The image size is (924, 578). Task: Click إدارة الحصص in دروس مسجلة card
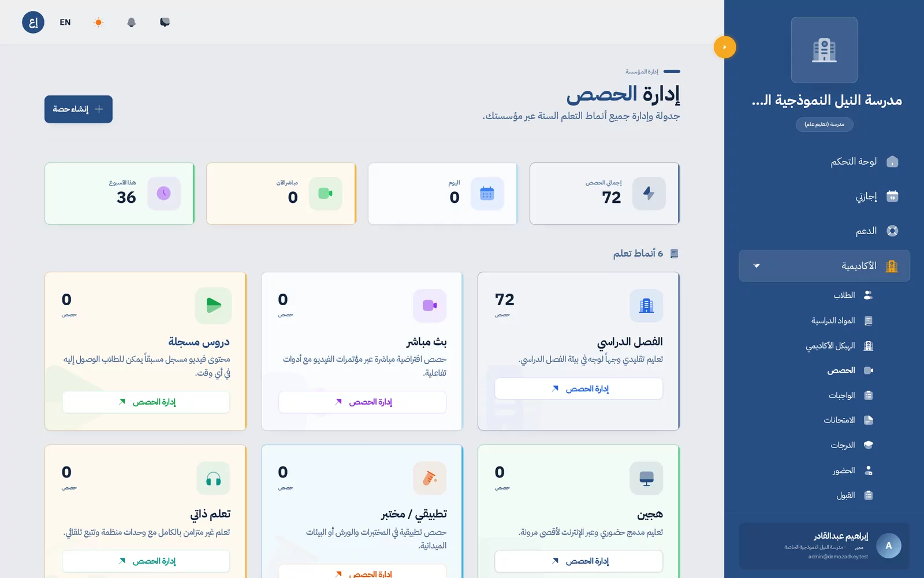(146, 402)
